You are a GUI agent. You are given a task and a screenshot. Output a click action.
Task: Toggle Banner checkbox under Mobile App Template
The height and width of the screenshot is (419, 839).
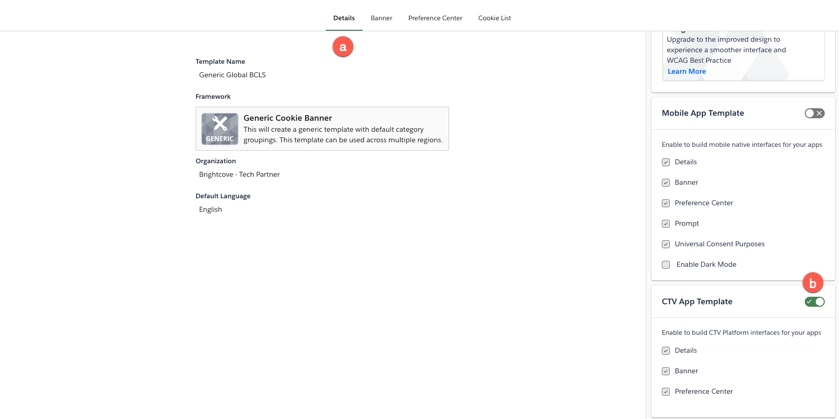666,182
